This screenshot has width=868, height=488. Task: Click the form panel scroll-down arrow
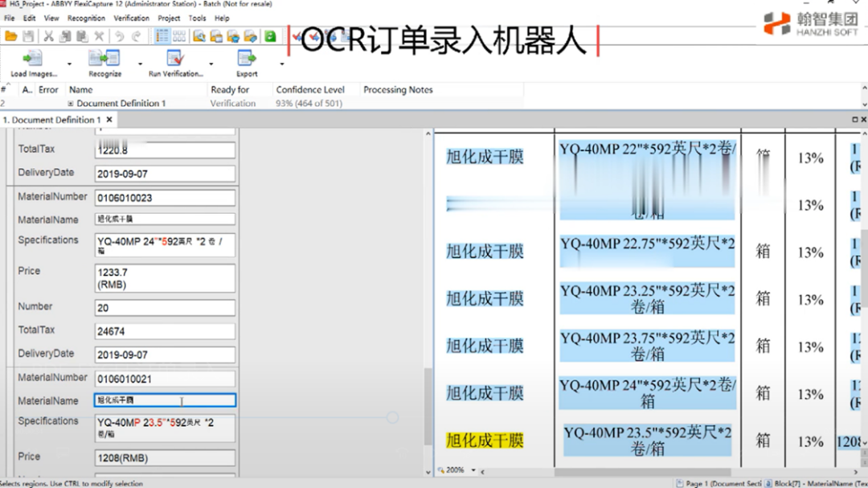tap(428, 473)
